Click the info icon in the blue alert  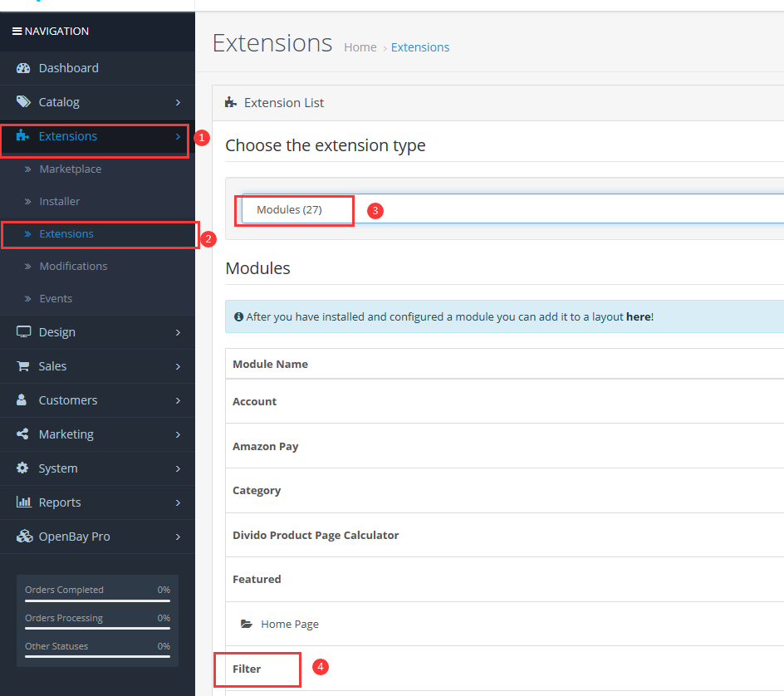(x=239, y=316)
